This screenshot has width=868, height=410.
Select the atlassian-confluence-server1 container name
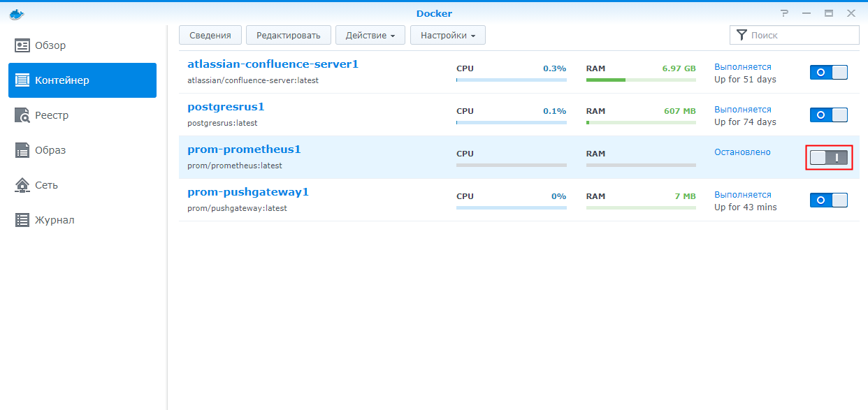click(x=273, y=64)
